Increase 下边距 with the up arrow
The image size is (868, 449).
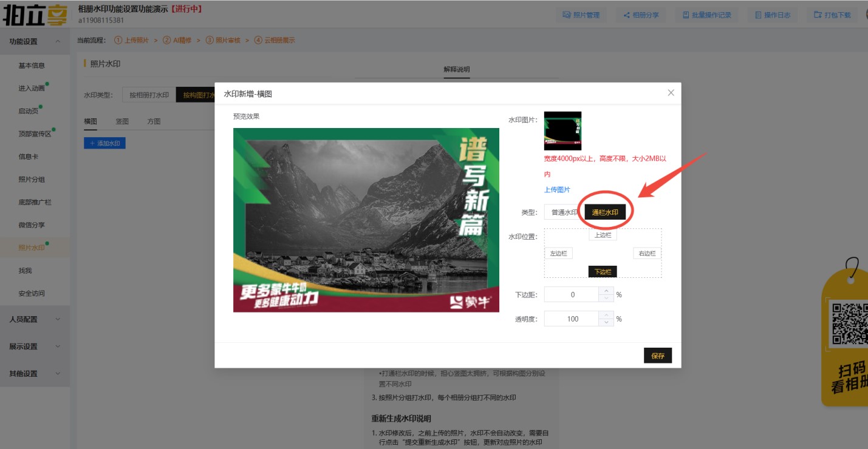click(x=606, y=291)
